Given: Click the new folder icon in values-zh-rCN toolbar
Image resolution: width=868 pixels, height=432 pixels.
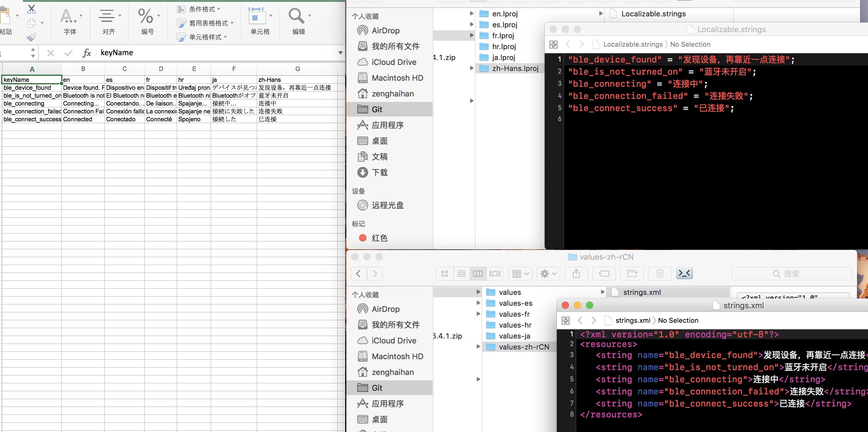Looking at the screenshot, I should coord(632,273).
